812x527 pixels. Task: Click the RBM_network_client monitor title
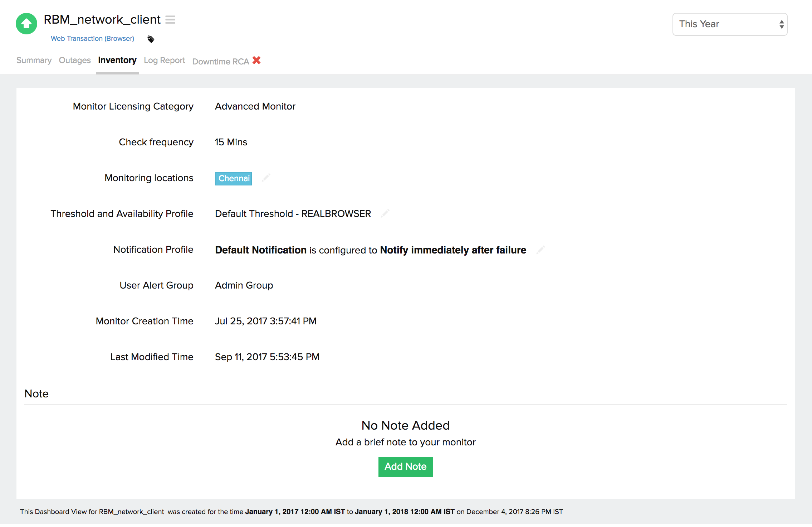tap(102, 19)
